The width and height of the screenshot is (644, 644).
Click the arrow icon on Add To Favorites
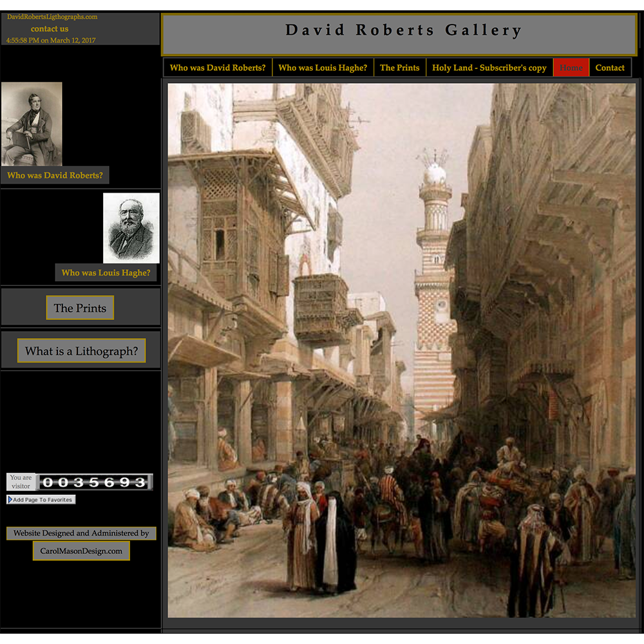pos(10,500)
